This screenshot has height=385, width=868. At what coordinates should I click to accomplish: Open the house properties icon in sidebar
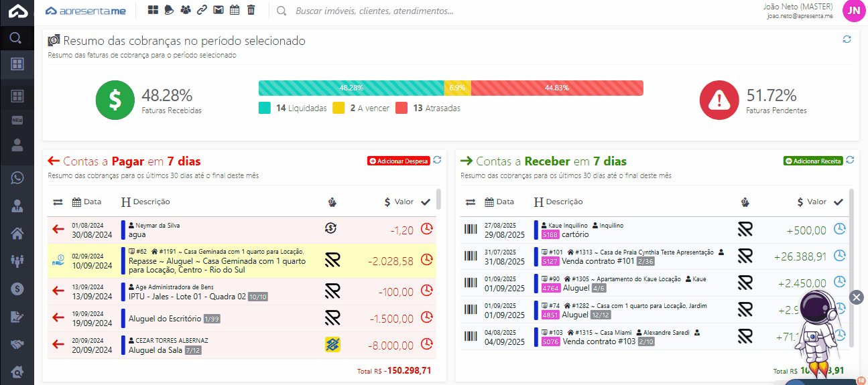pos(17,233)
